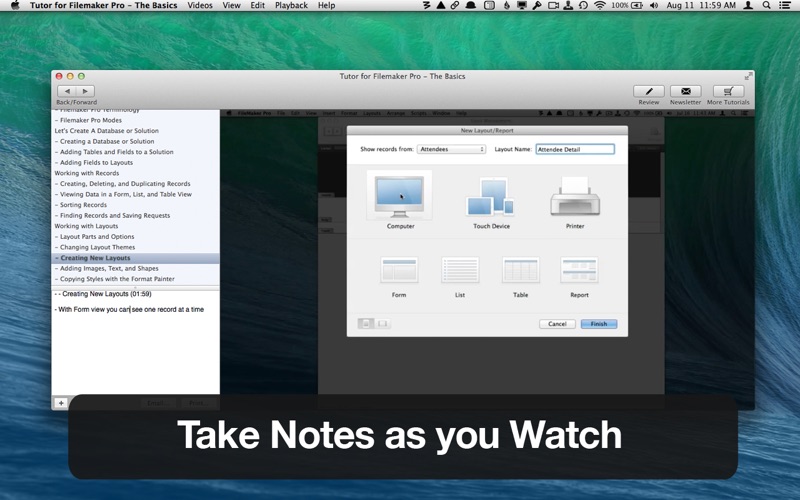Click the battery status icon
This screenshot has height=500, width=800.
click(x=637, y=5)
